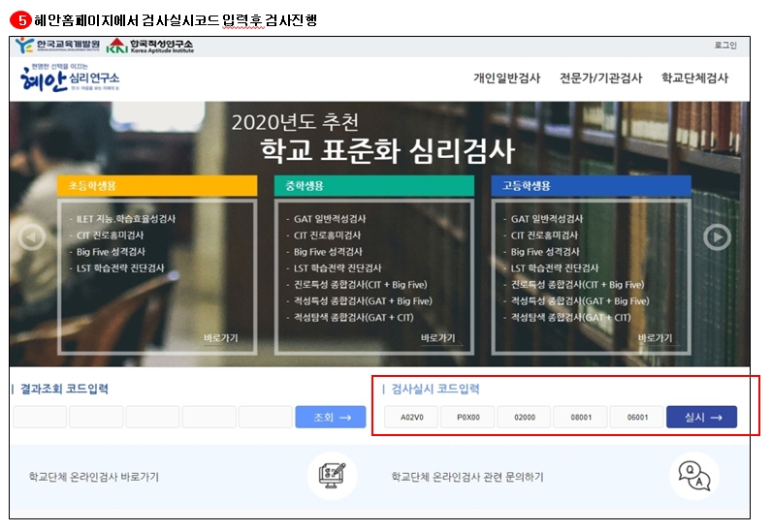Click the code field containing 06001

[637, 418]
